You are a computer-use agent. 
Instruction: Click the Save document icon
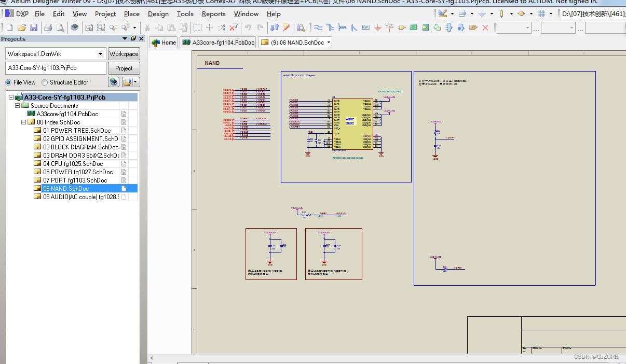pyautogui.click(x=34, y=27)
